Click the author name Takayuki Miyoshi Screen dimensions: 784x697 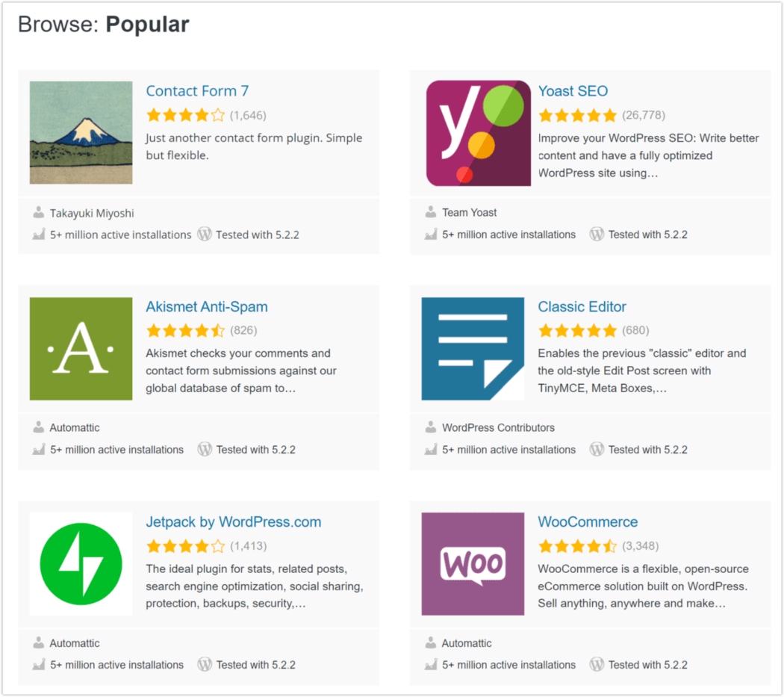[92, 212]
